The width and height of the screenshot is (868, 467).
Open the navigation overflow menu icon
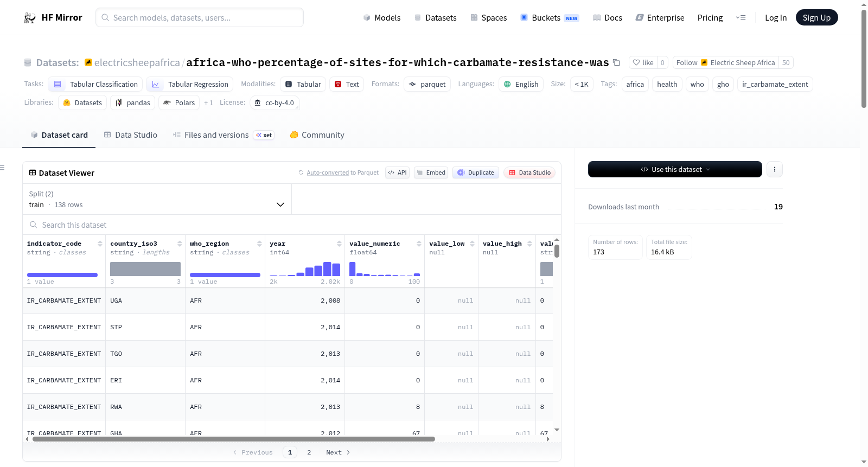[741, 17]
